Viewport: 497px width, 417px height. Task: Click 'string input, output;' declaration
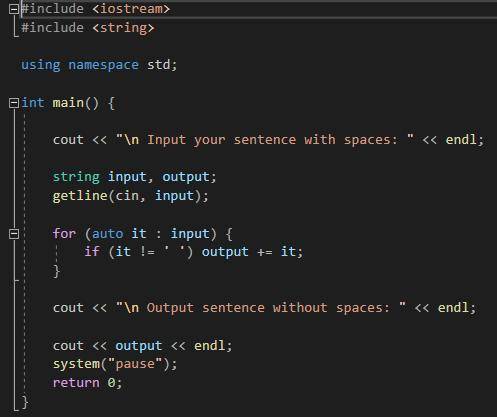click(135, 177)
